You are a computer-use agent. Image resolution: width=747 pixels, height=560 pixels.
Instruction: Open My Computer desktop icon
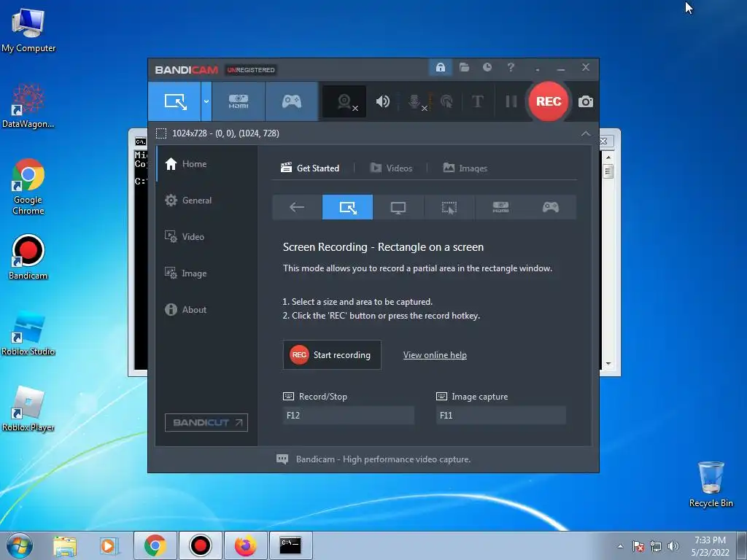click(x=28, y=31)
